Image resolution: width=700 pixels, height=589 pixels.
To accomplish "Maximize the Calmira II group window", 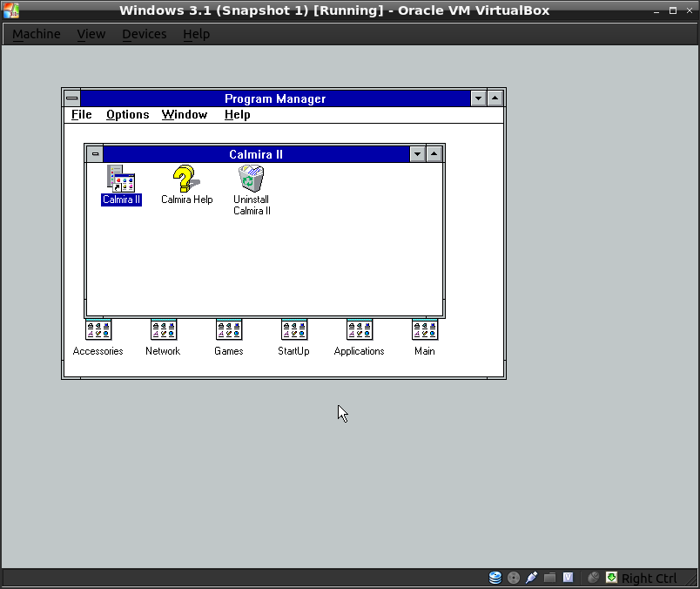I will pos(434,154).
